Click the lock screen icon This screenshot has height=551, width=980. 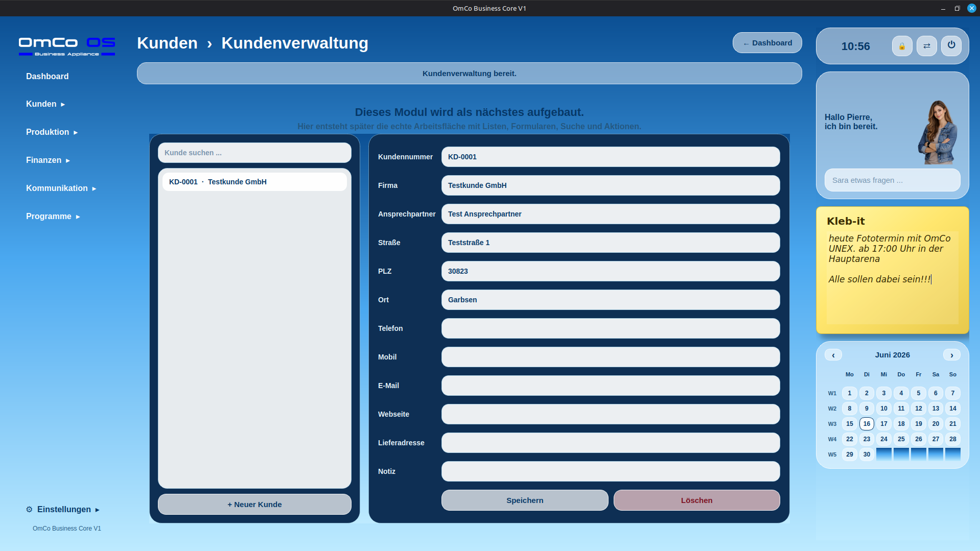[902, 46]
